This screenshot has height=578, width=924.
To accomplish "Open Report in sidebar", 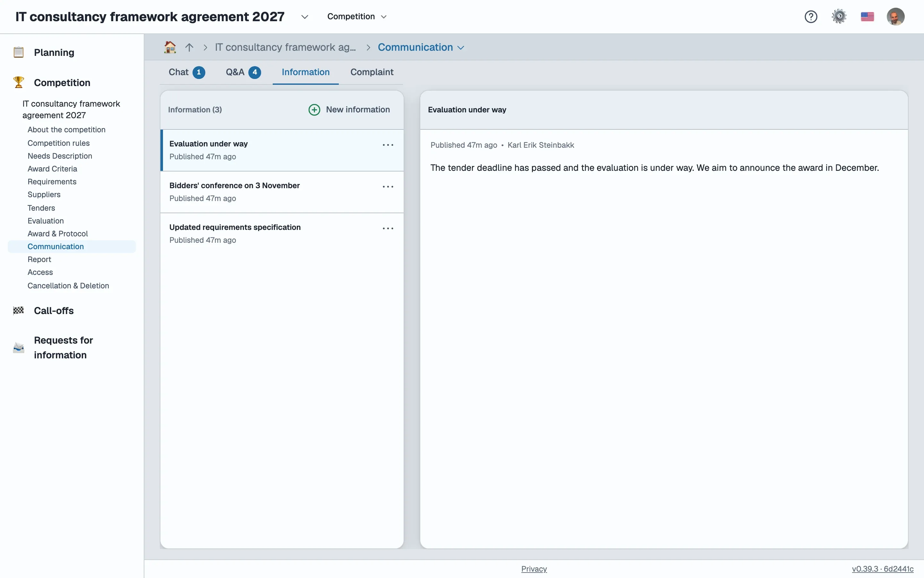I will (x=39, y=259).
